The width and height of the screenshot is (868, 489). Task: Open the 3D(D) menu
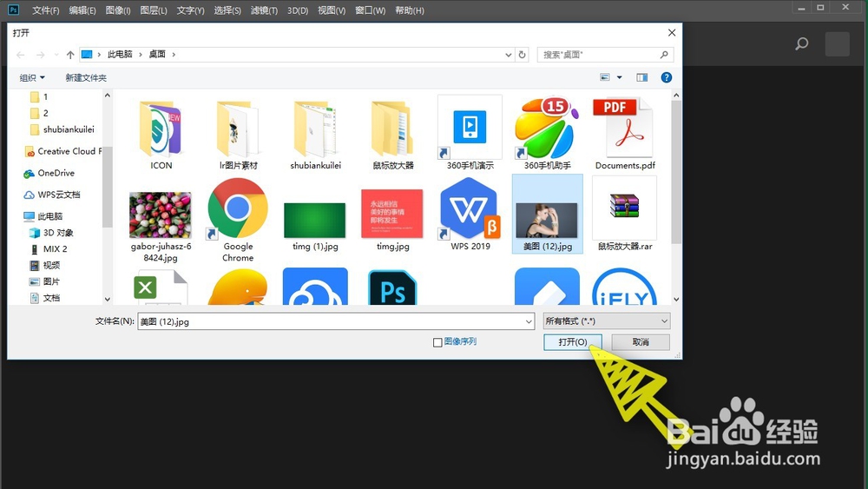click(298, 10)
